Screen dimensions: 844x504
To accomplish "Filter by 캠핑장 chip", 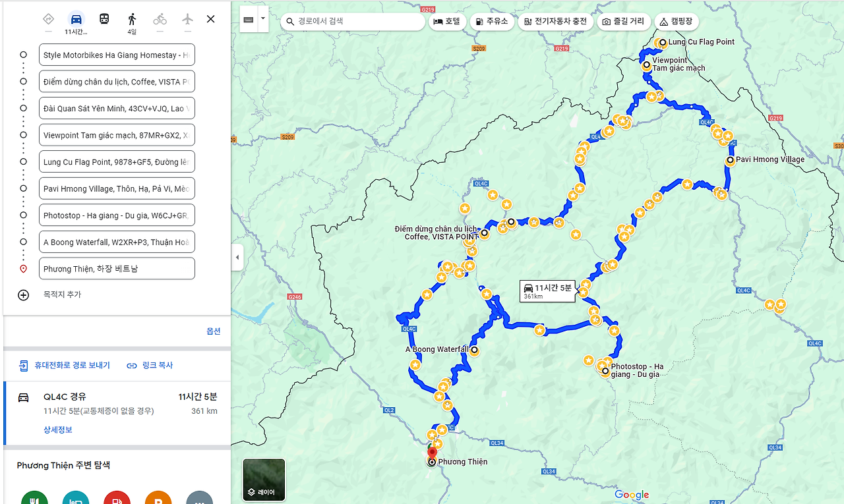I will [676, 22].
